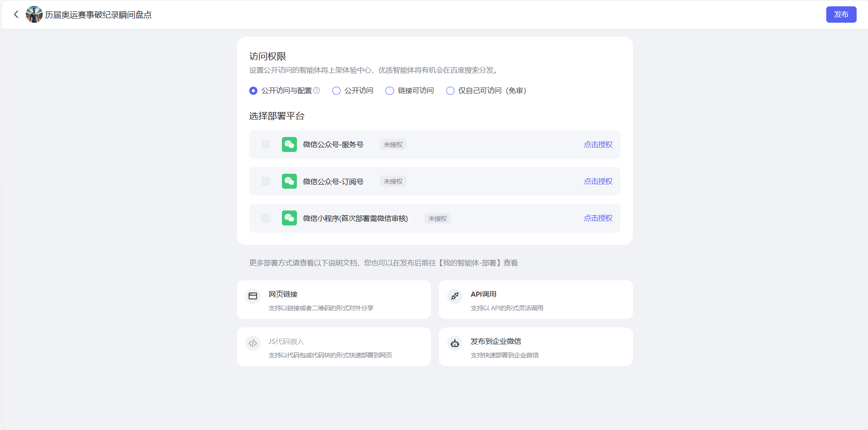Click the 发布到企业微信 card icon
This screenshot has width=868, height=430.
[454, 343]
